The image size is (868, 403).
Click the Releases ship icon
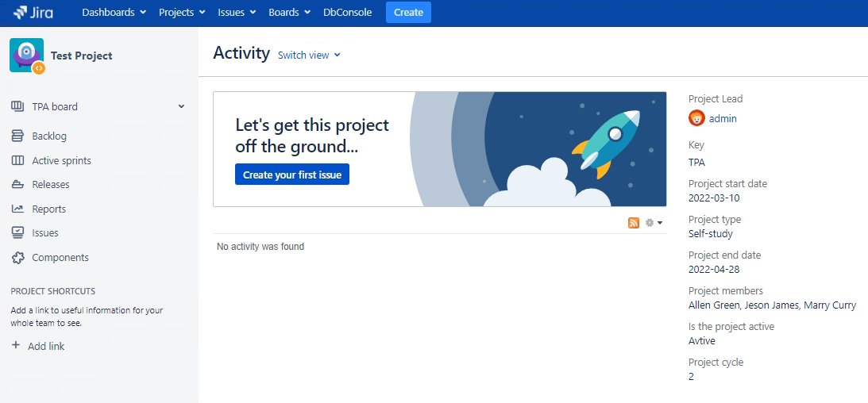point(17,185)
